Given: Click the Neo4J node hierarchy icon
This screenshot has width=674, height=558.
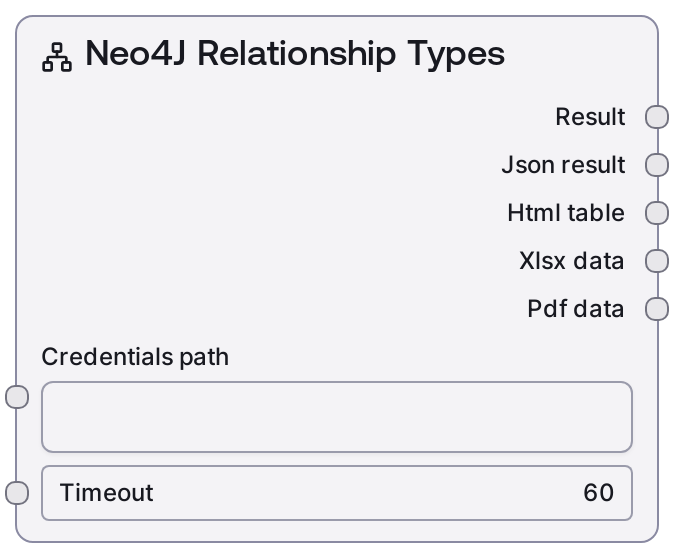Looking at the screenshot, I should [x=59, y=56].
